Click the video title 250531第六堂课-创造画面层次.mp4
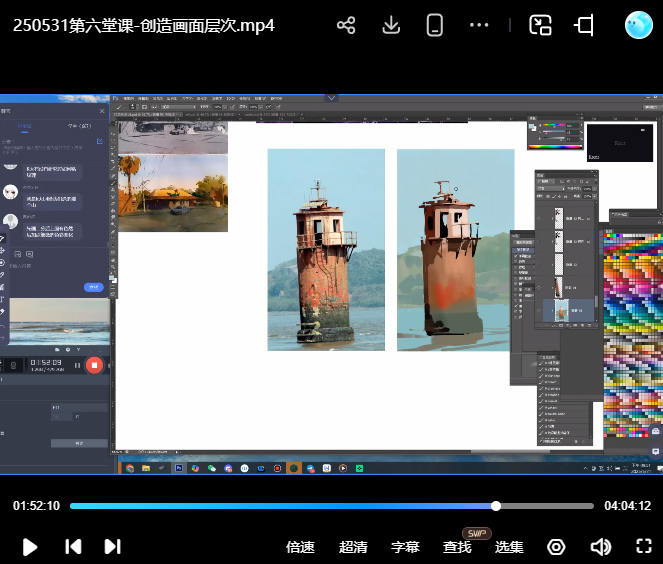Image resolution: width=663 pixels, height=564 pixels. click(144, 26)
